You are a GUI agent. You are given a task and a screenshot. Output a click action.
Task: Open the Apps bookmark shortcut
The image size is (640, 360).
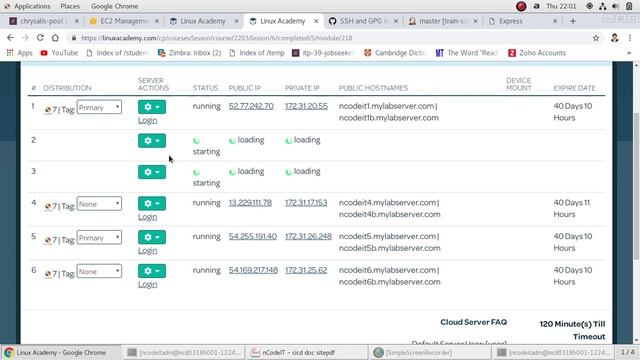coord(20,53)
